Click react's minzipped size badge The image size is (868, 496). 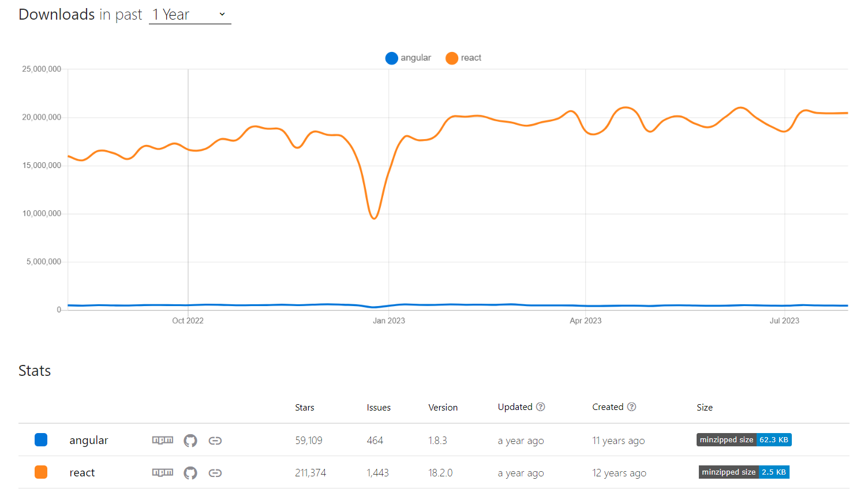point(743,472)
